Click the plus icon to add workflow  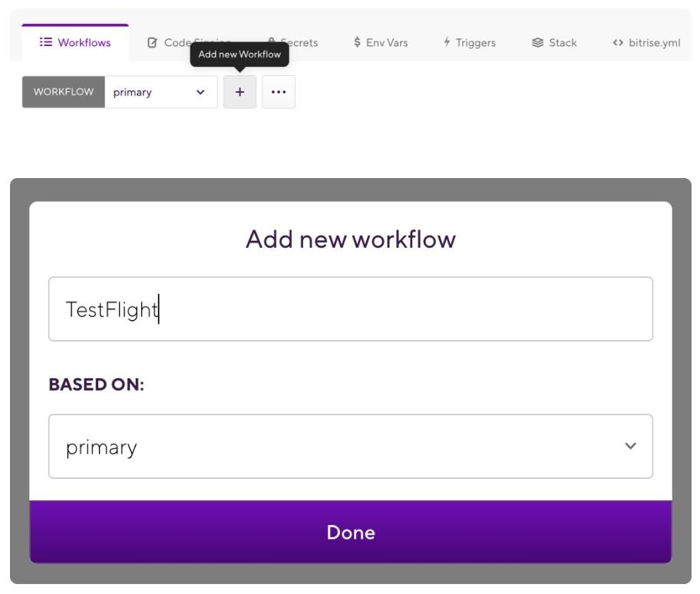click(x=239, y=92)
